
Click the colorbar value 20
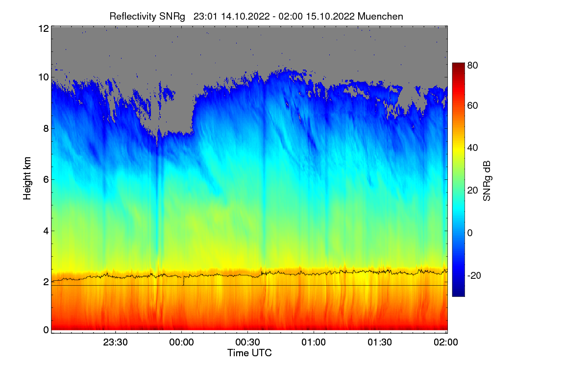[x=473, y=191]
